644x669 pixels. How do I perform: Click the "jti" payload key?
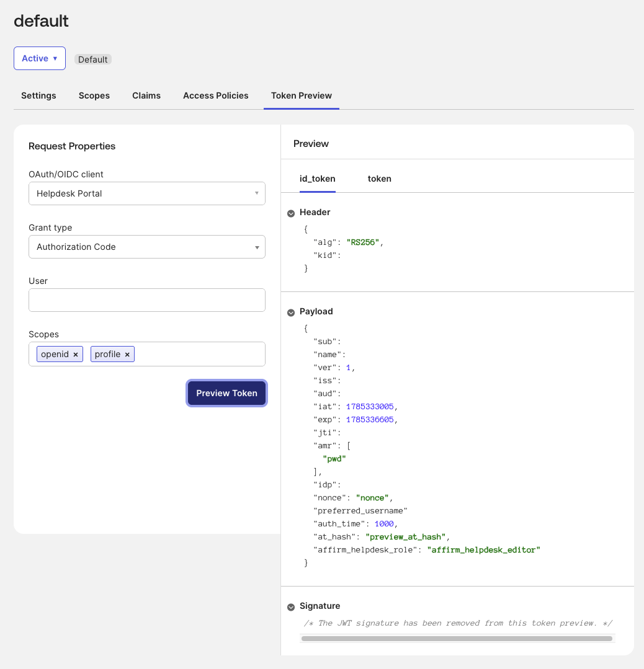tap(324, 433)
